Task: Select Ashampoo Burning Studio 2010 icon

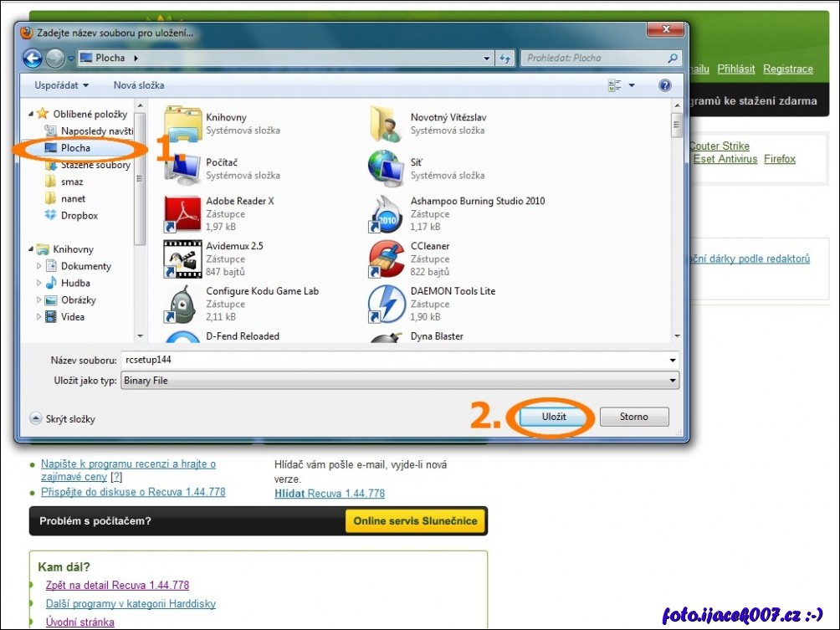Action: point(386,214)
